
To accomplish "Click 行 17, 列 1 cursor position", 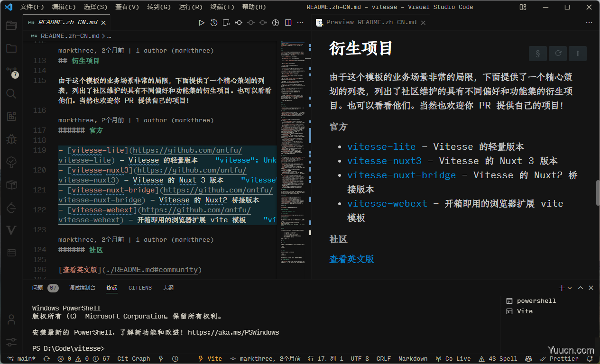I will (x=325, y=359).
